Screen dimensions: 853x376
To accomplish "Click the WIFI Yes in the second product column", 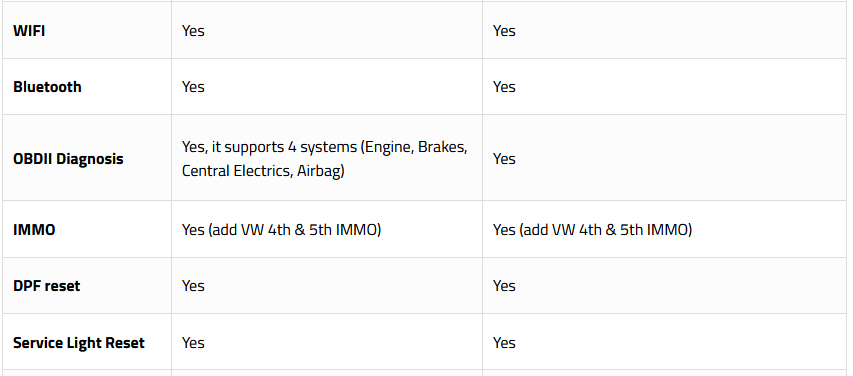I will [x=504, y=30].
